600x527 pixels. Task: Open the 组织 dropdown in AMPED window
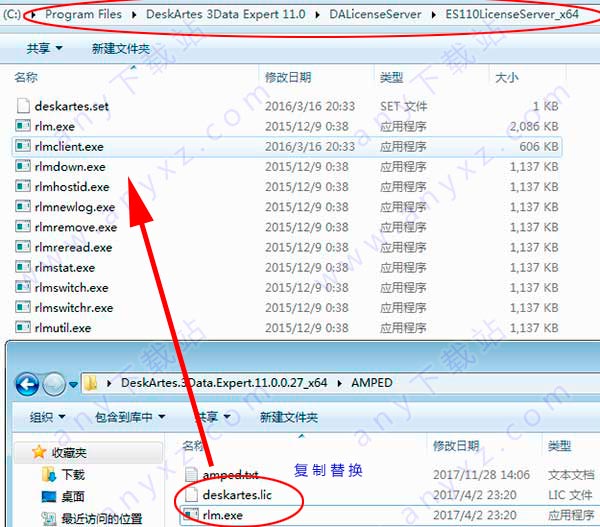pos(47,417)
